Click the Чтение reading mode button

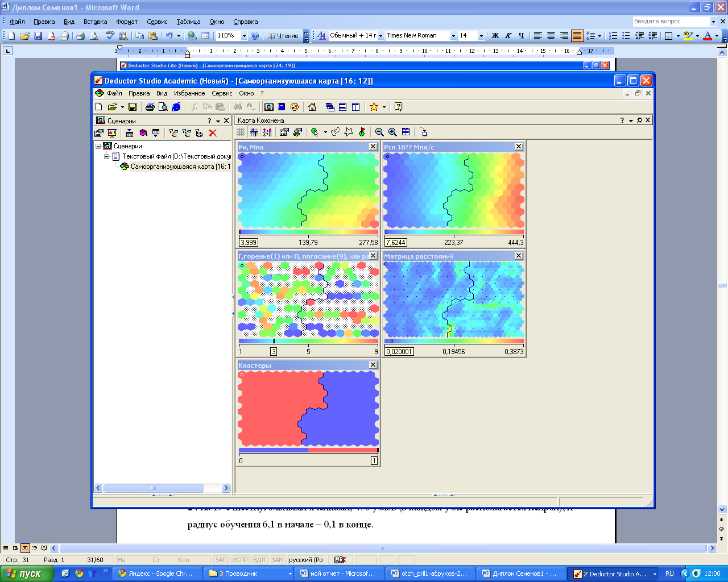(x=283, y=35)
